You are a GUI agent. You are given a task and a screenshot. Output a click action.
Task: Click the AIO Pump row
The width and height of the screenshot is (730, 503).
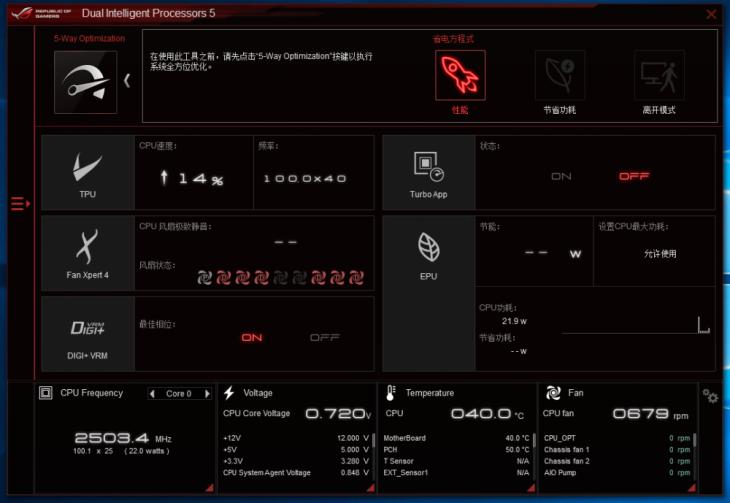617,473
